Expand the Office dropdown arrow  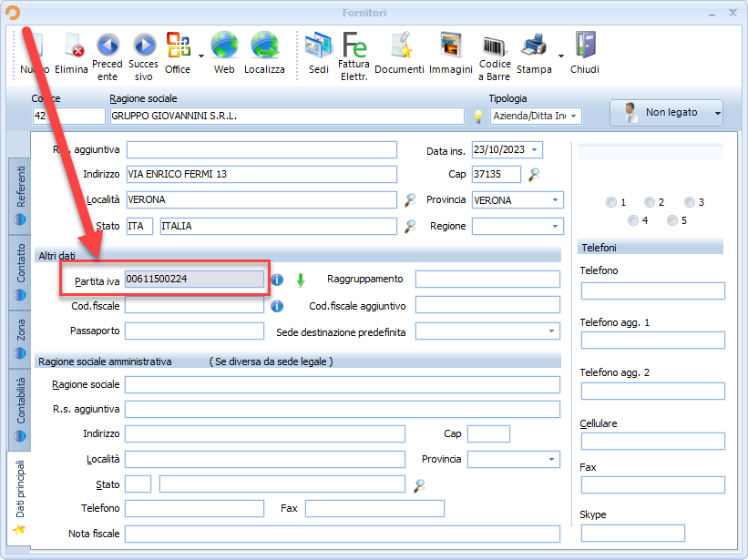point(201,56)
